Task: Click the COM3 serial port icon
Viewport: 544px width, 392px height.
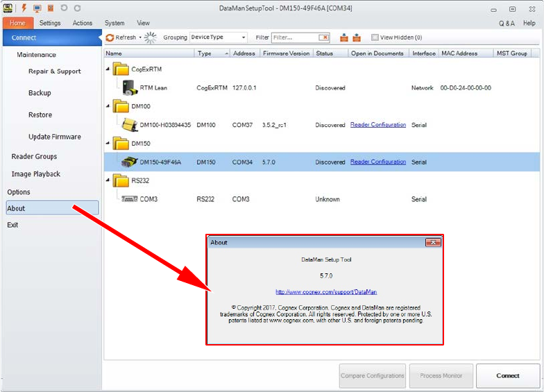Action: pos(129,199)
